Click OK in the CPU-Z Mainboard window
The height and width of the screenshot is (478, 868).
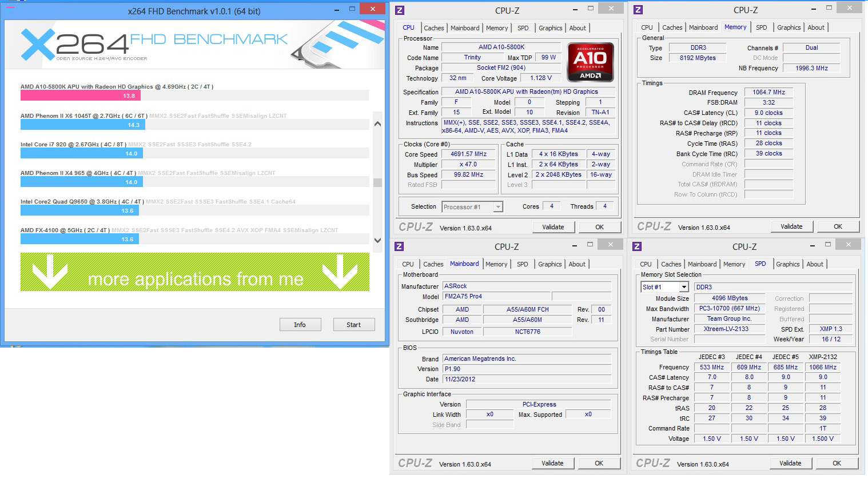(599, 463)
